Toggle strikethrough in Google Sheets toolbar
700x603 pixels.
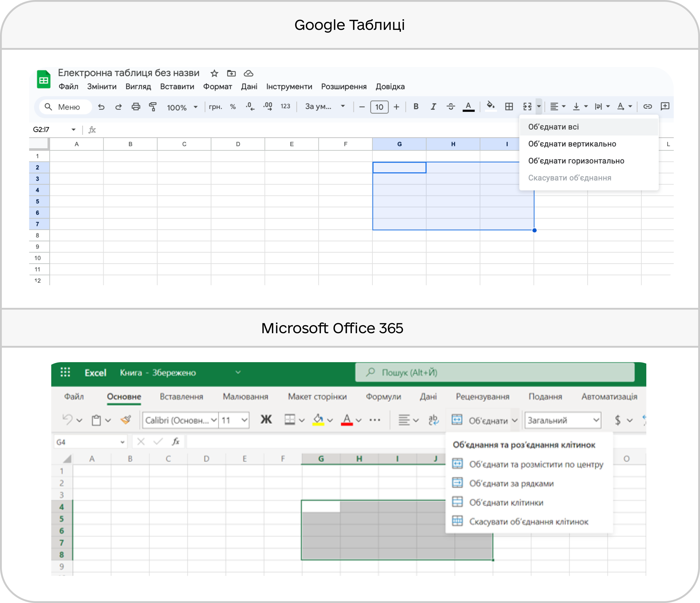(451, 107)
